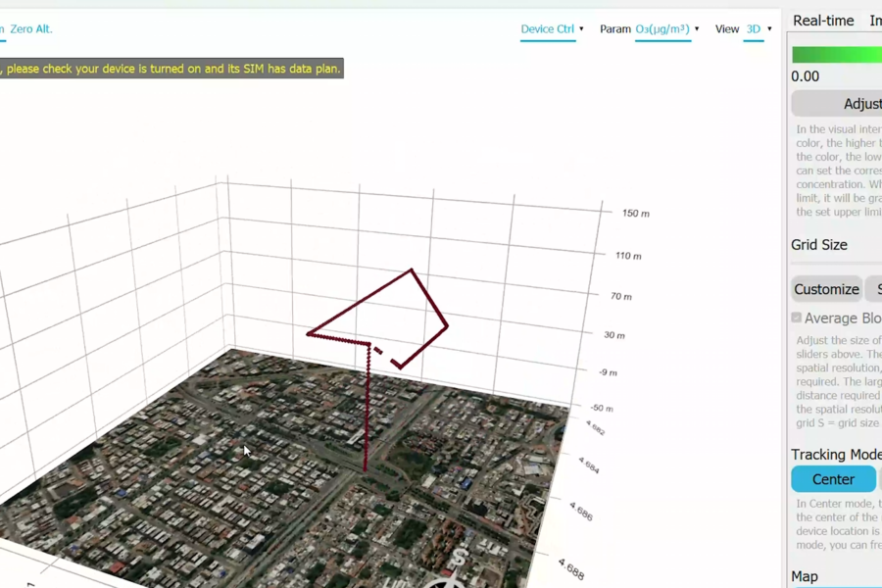Image resolution: width=882 pixels, height=588 pixels.
Task: Switch to the Real-time tab
Action: click(x=822, y=21)
